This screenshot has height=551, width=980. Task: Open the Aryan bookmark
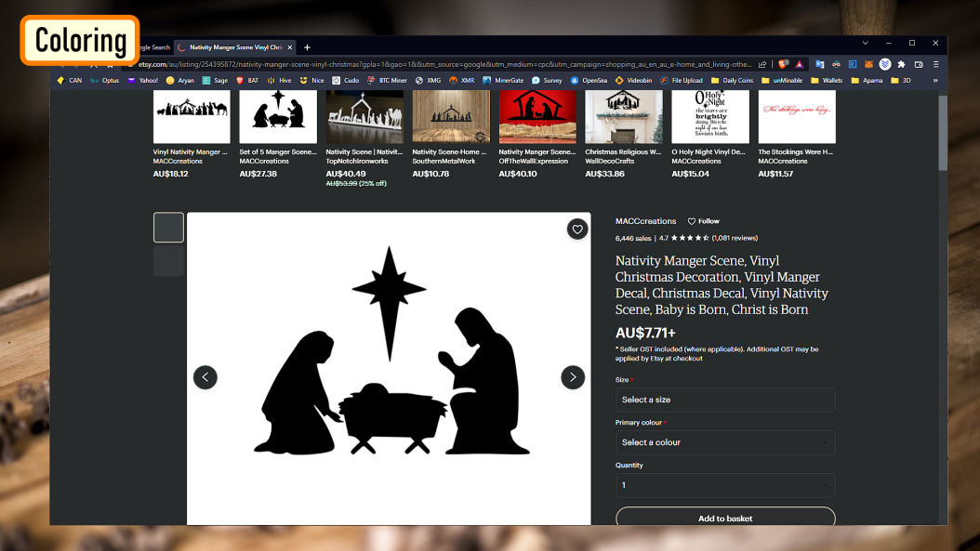179,81
